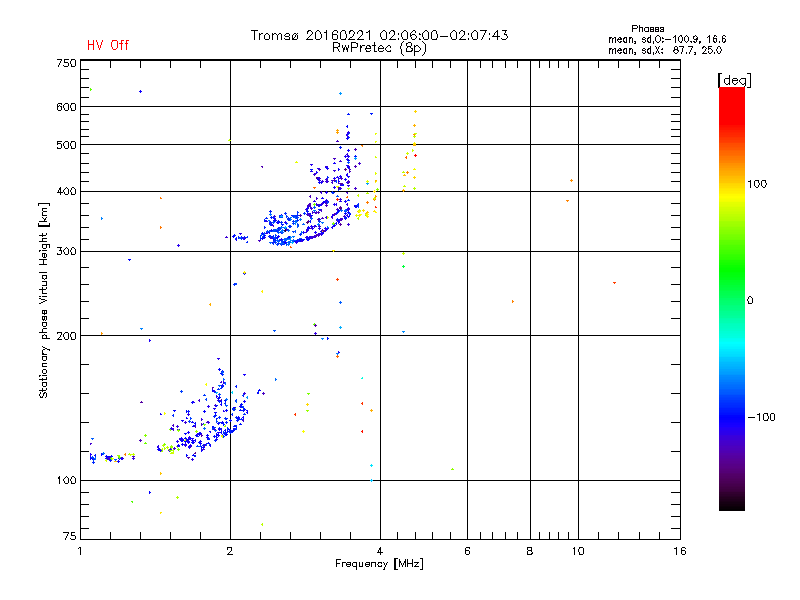Click the '[deg]' colorbar unit label

(734, 80)
